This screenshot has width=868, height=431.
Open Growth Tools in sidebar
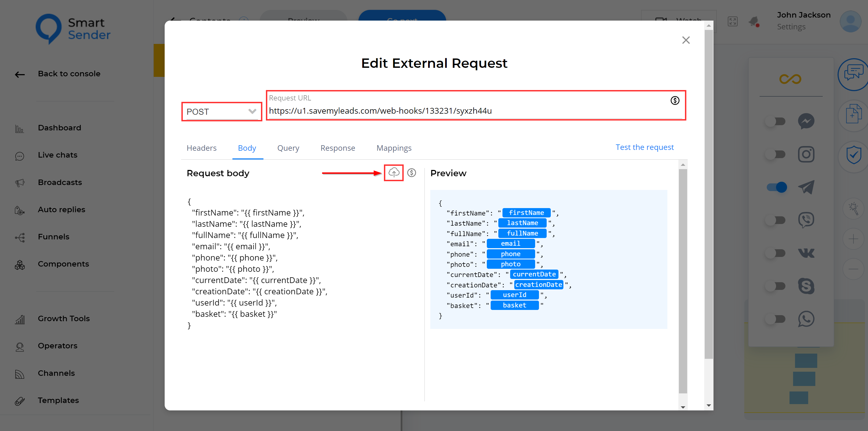(x=64, y=318)
